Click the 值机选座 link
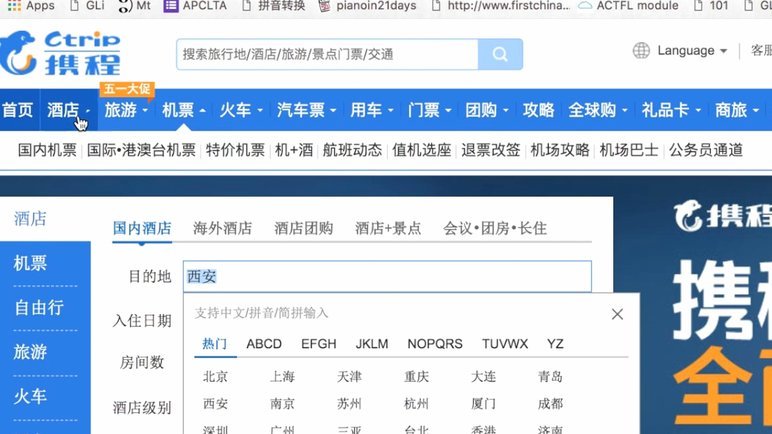The height and width of the screenshot is (434, 772). (422, 150)
